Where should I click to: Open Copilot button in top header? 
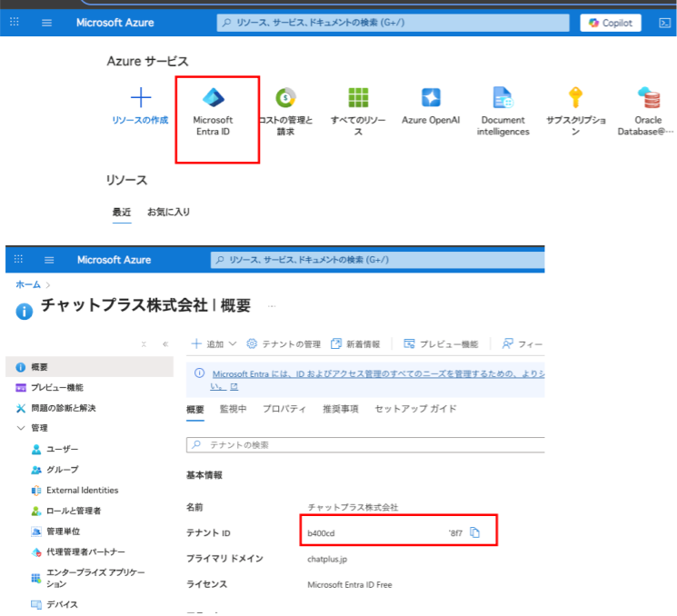[x=611, y=23]
